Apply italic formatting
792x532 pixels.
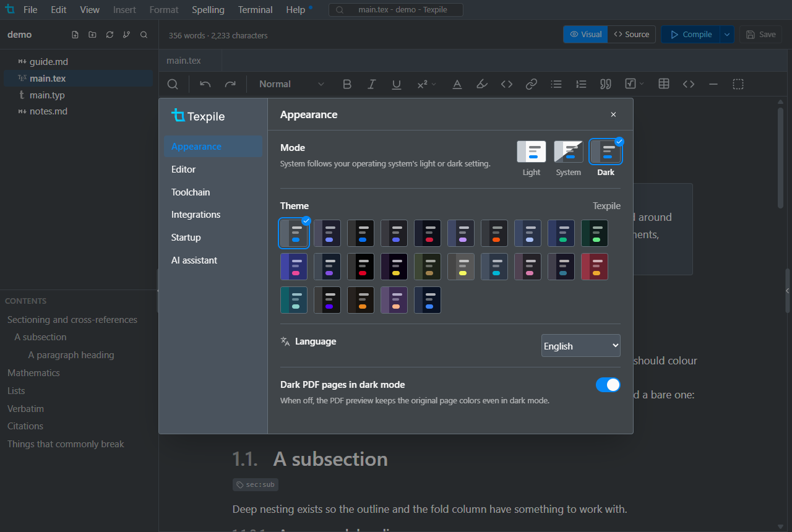click(372, 84)
